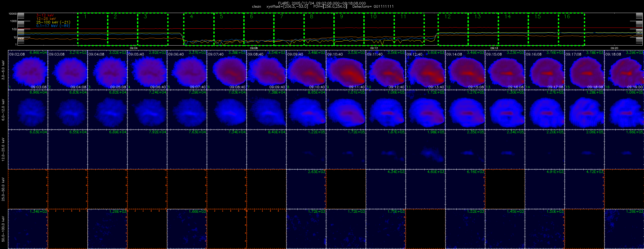The width and height of the screenshot is (644, 249).
Task: Click the 09:08 time axis label
Action: (x=254, y=48)
